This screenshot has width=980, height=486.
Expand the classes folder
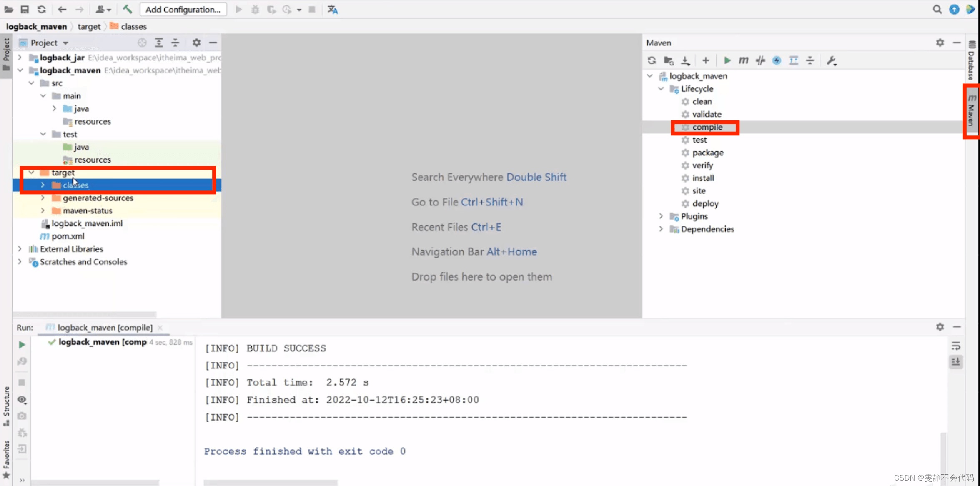tap(43, 185)
